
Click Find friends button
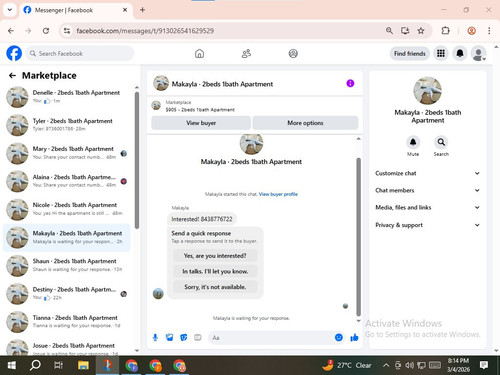(x=410, y=53)
